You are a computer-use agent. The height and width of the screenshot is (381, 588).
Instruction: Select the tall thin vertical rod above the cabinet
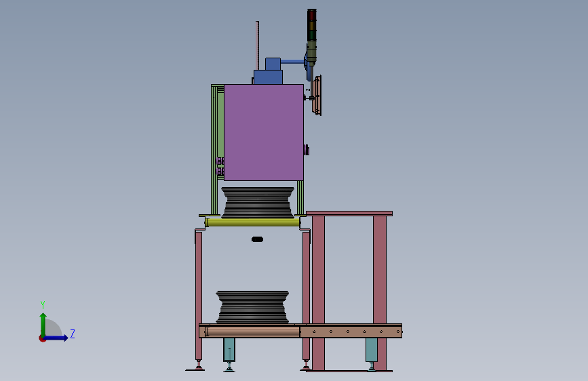point(257,45)
